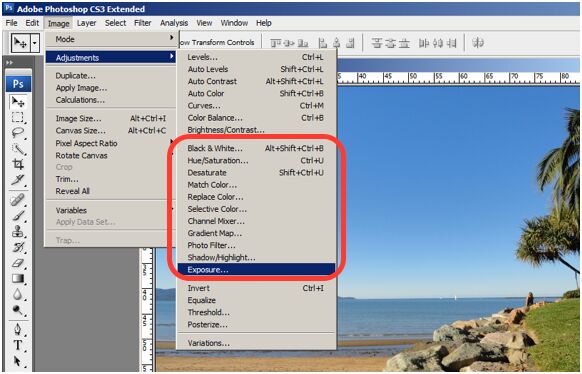
Task: Open the Layer menu
Action: click(x=86, y=23)
